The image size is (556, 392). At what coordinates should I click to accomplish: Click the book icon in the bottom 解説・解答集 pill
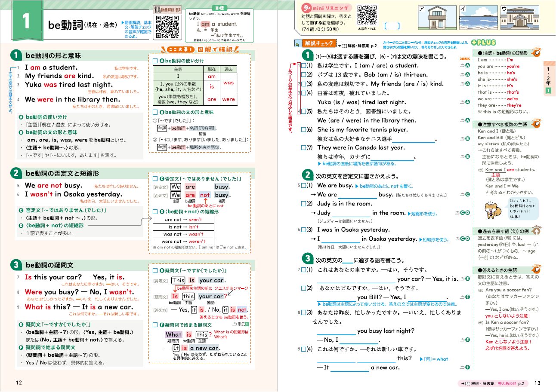click(x=467, y=383)
